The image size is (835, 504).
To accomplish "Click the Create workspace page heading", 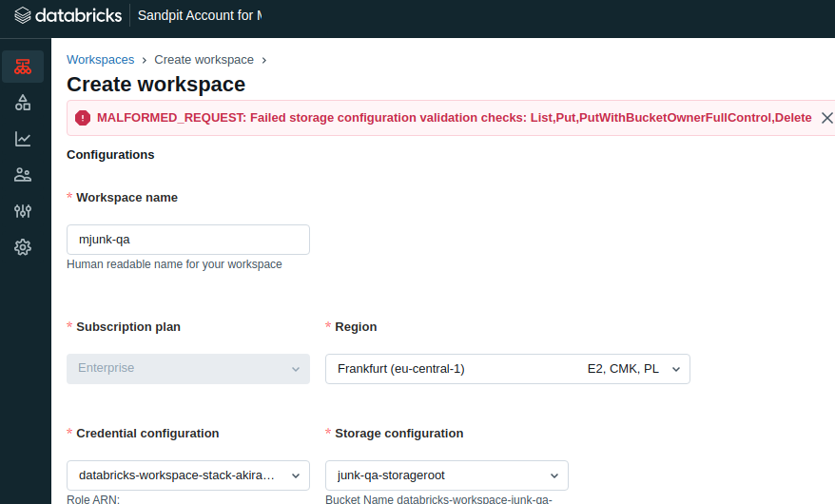I will [156, 84].
